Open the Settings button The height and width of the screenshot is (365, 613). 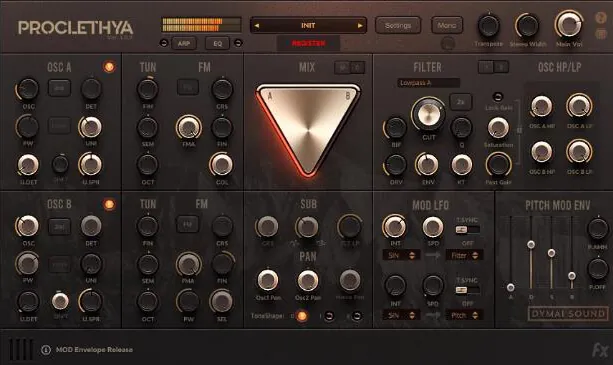398,25
